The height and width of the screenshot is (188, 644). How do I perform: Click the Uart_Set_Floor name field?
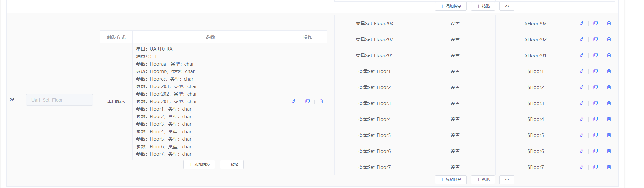coord(60,100)
